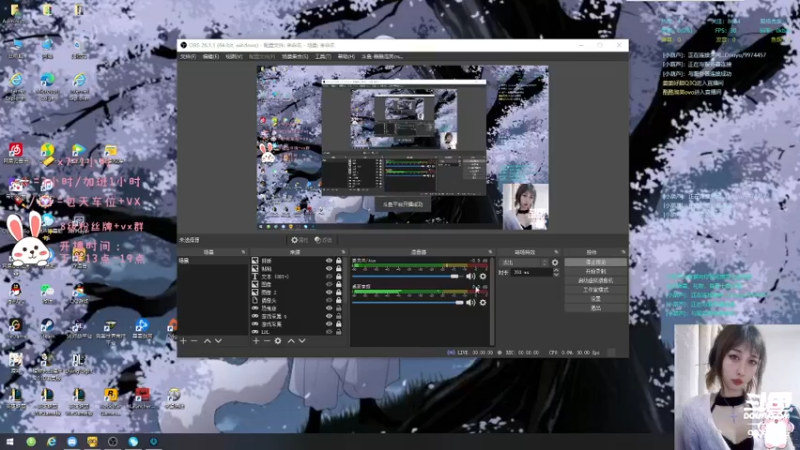Click the OBS Studio icon in the Windows taskbar

point(113,441)
